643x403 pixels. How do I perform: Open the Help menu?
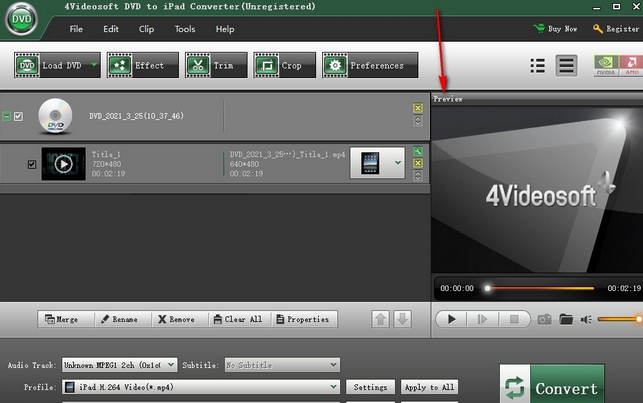(225, 29)
